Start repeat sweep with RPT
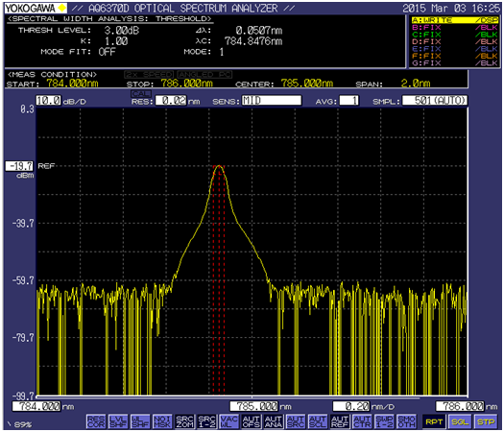Image resolution: width=504 pixels, height=432 pixels. point(434,421)
